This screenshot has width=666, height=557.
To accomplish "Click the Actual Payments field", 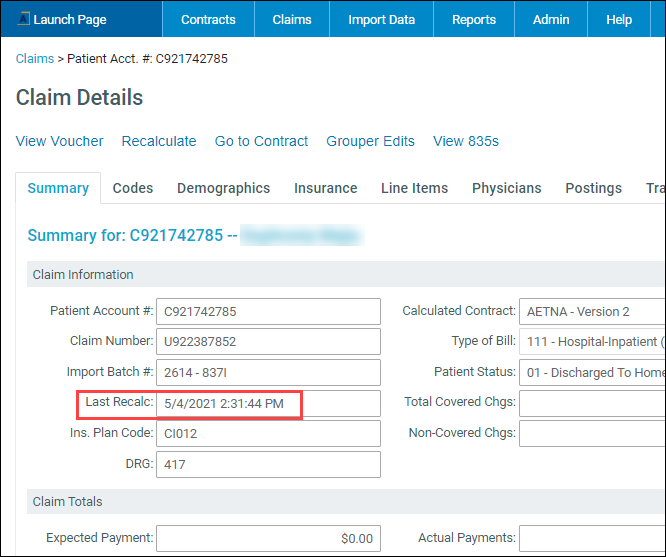I will [592, 538].
